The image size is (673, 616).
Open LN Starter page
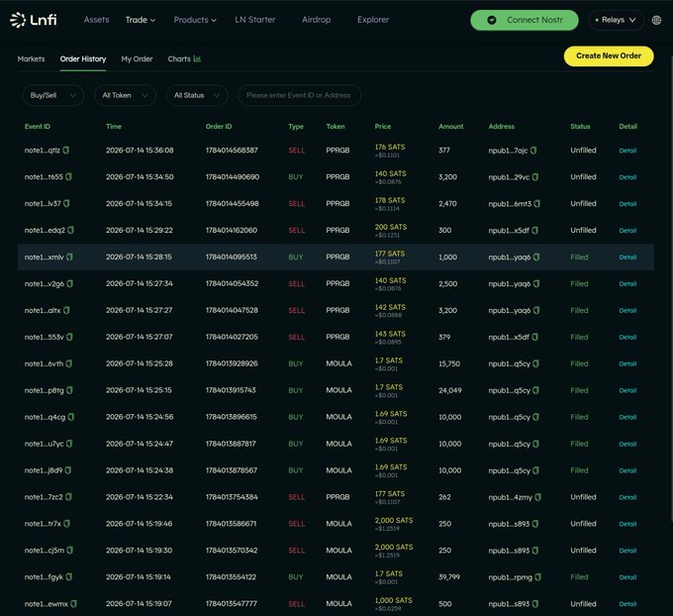(255, 20)
